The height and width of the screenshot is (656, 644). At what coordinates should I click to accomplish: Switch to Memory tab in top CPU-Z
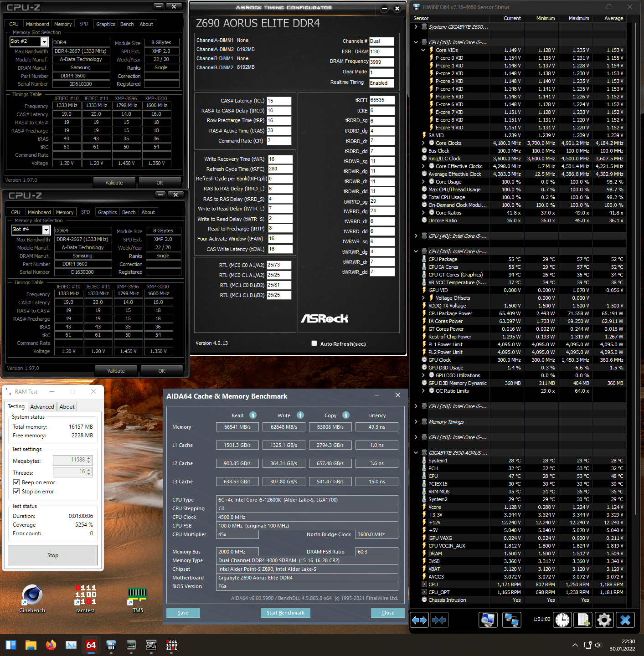click(x=63, y=24)
